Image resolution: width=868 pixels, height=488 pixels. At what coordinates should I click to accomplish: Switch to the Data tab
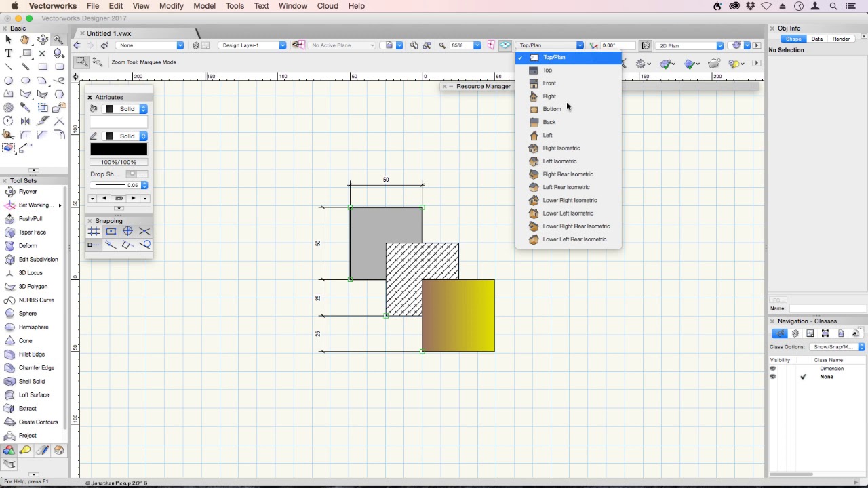click(816, 39)
